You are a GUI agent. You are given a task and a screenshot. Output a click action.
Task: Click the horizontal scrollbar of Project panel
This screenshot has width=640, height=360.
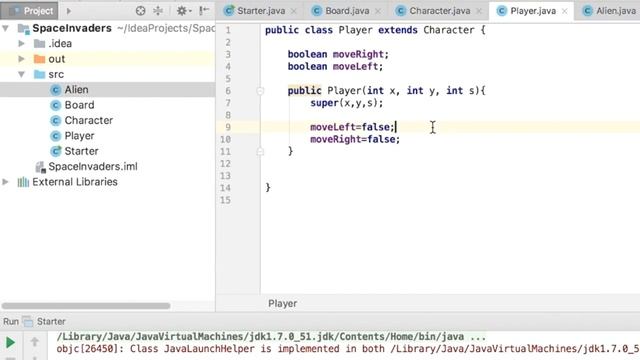(86, 306)
